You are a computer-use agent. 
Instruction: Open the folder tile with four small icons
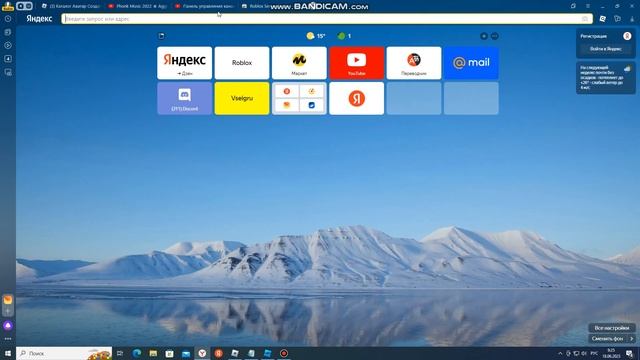pos(299,98)
